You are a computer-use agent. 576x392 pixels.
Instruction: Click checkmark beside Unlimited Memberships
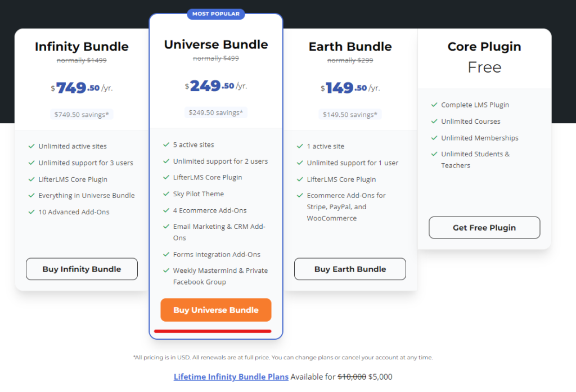(434, 138)
